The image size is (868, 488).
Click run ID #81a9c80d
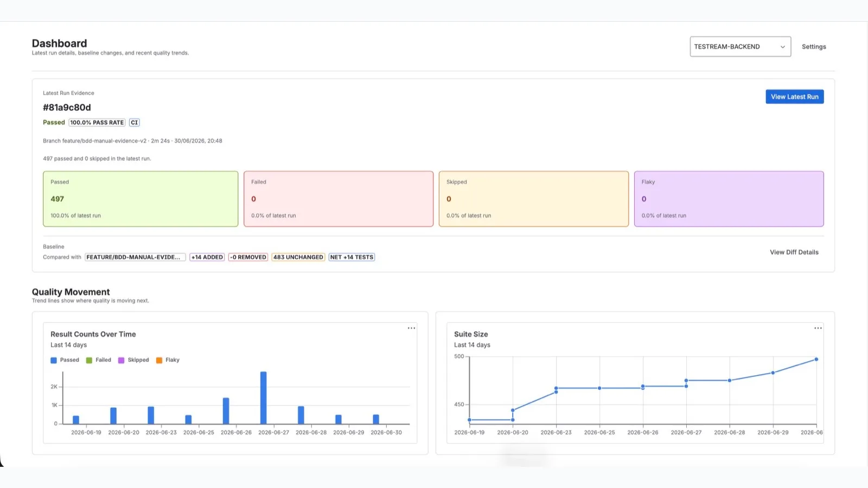pyautogui.click(x=67, y=107)
